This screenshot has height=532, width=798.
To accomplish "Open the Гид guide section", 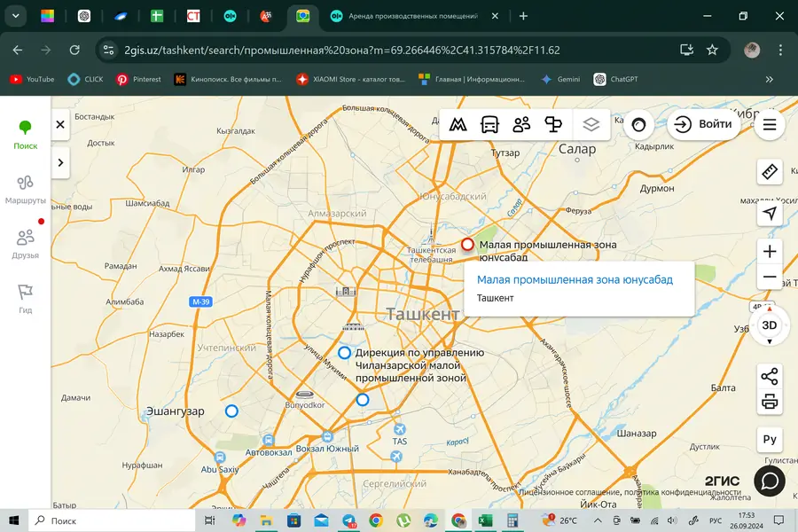I will [x=25, y=299].
